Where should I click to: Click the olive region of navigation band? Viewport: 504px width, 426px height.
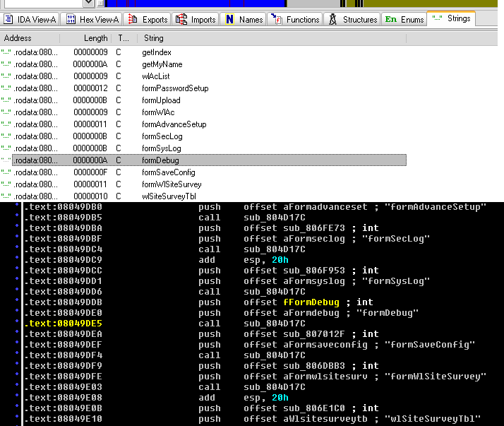[x=431, y=4]
